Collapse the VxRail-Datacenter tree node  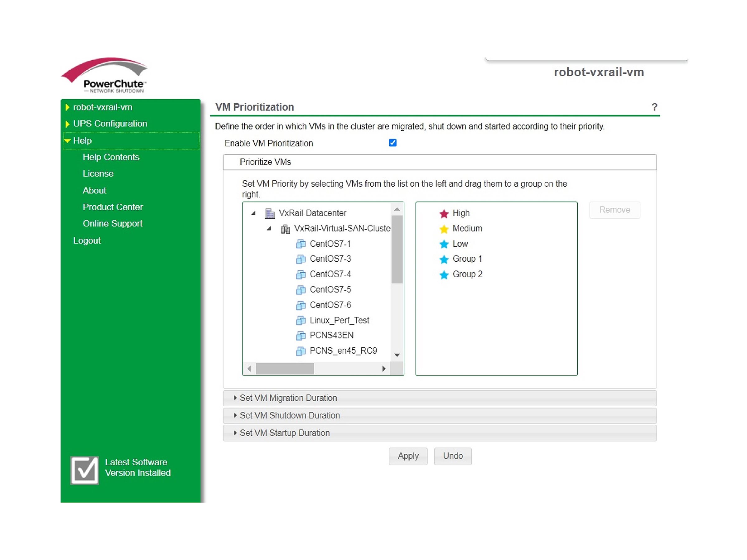(x=253, y=213)
